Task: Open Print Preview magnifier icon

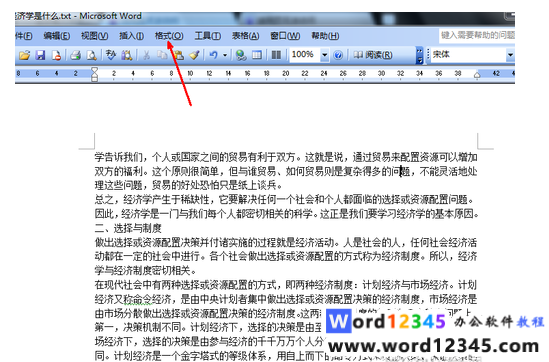Action: 91,55
